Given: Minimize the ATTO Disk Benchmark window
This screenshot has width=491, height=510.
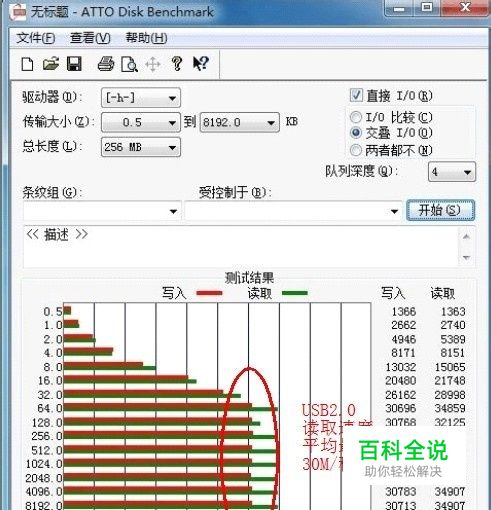Looking at the screenshot, I should point(399,8).
